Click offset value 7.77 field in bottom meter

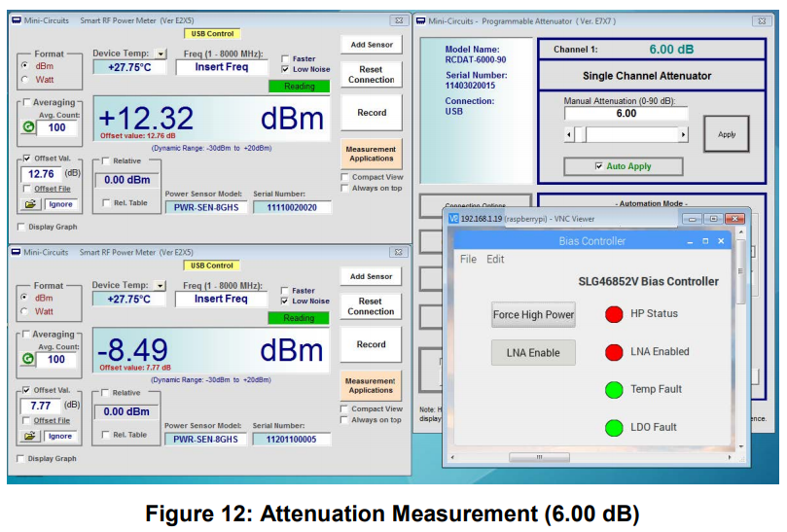click(41, 406)
